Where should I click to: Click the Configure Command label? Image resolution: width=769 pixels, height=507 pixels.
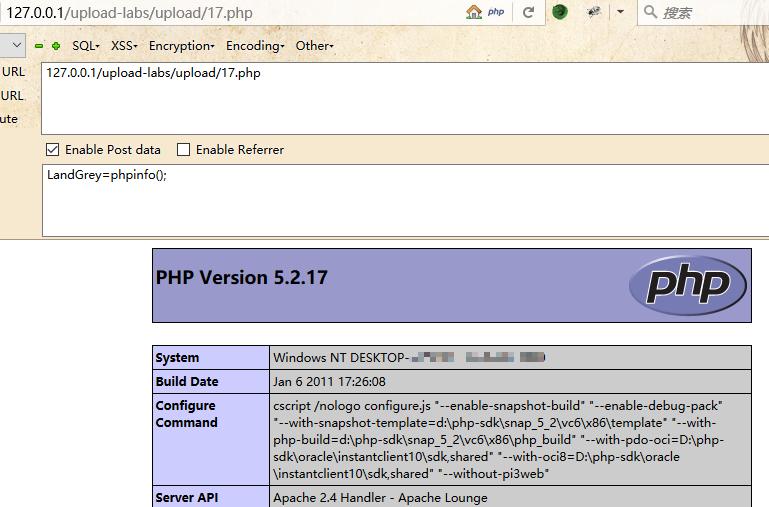click(x=186, y=414)
